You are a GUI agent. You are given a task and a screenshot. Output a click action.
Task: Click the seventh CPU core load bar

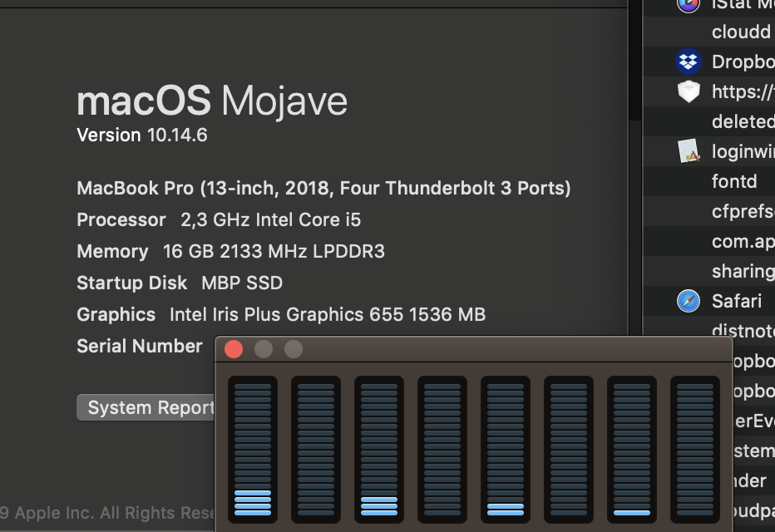(x=632, y=450)
